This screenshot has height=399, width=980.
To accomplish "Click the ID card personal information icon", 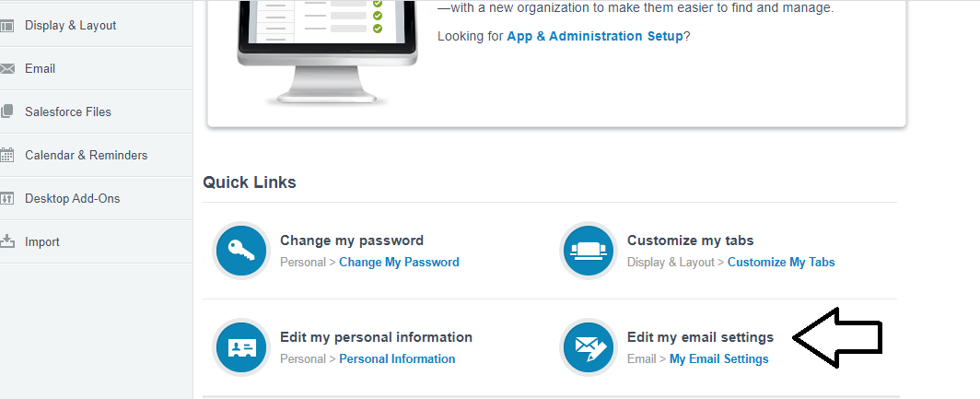I will coord(241,347).
